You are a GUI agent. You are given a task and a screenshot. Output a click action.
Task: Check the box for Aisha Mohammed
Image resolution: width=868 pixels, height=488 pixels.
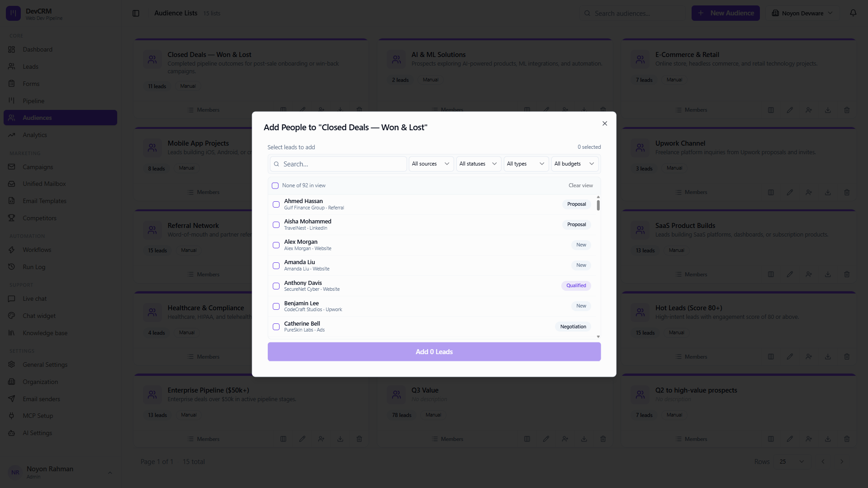coord(276,225)
